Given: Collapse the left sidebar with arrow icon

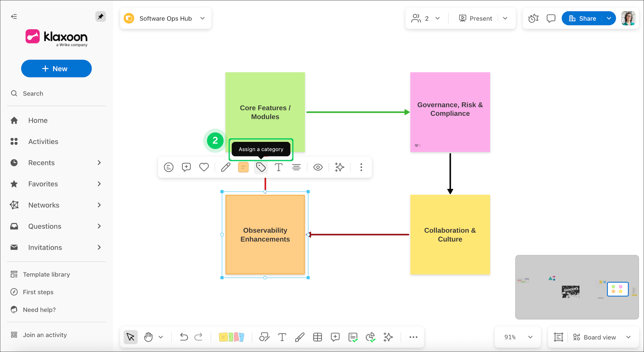Looking at the screenshot, I should click(x=14, y=16).
